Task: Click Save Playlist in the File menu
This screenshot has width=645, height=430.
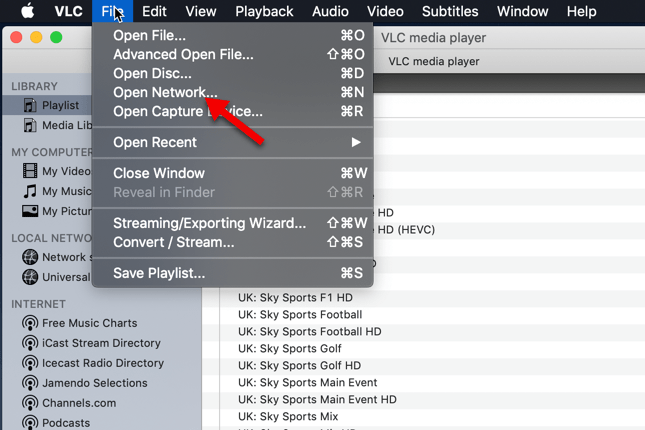Action: click(x=159, y=273)
